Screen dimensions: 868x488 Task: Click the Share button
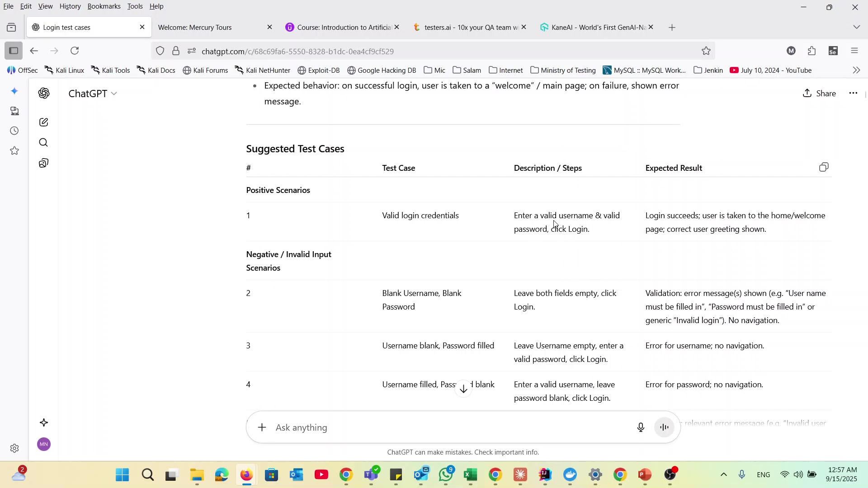[x=819, y=94]
